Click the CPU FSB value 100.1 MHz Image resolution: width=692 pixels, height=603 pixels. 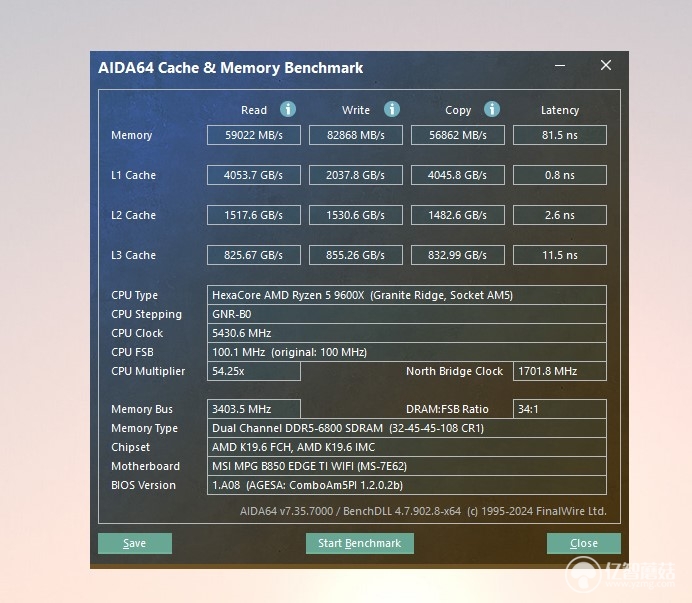point(406,352)
